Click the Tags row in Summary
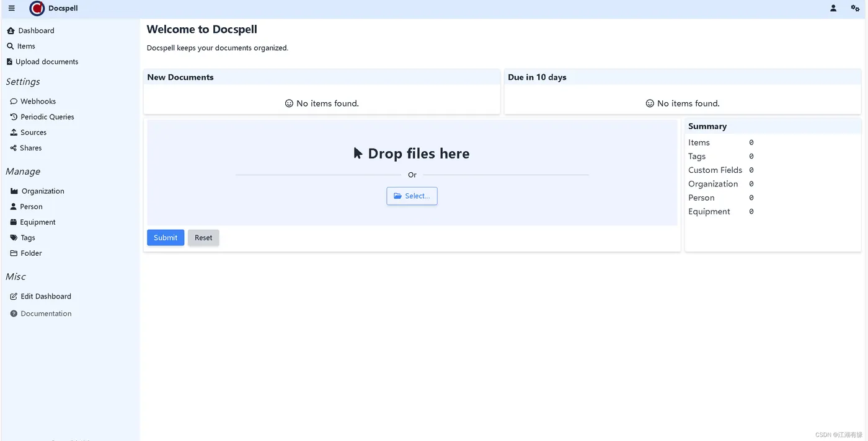 (x=721, y=157)
